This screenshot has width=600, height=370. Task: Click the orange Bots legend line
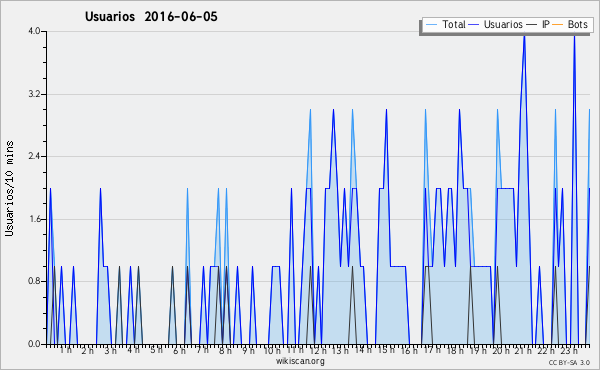coord(558,25)
